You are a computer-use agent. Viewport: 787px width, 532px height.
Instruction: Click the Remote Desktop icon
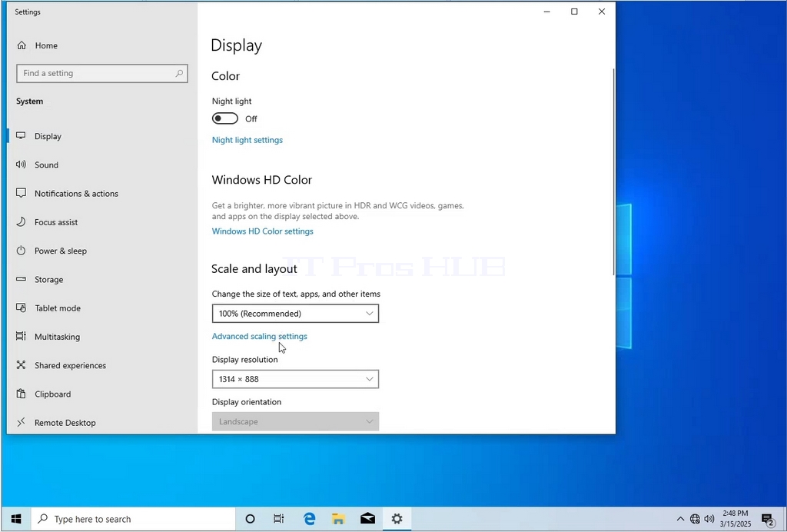[x=21, y=421]
